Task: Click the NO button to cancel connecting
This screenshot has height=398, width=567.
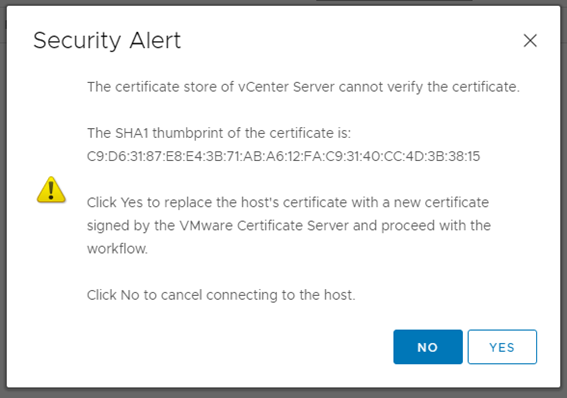Action: (x=428, y=347)
